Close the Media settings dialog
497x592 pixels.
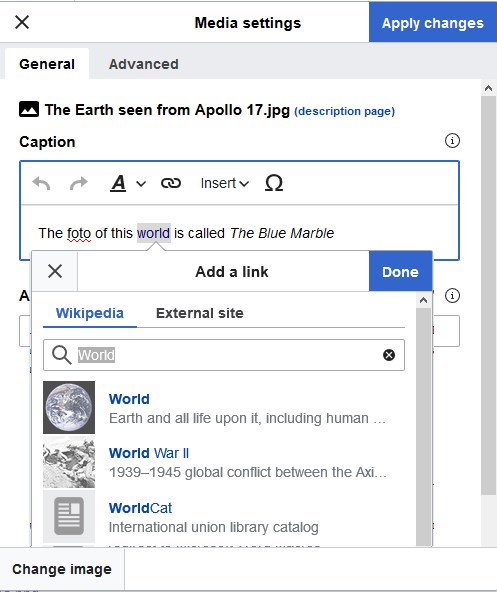tap(22, 22)
